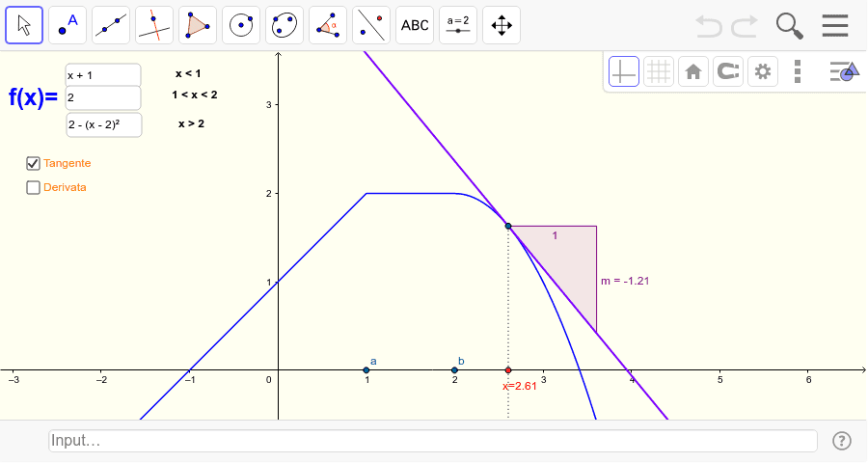Click the Redo arrow
The image size is (868, 463).
pyautogui.click(x=745, y=25)
